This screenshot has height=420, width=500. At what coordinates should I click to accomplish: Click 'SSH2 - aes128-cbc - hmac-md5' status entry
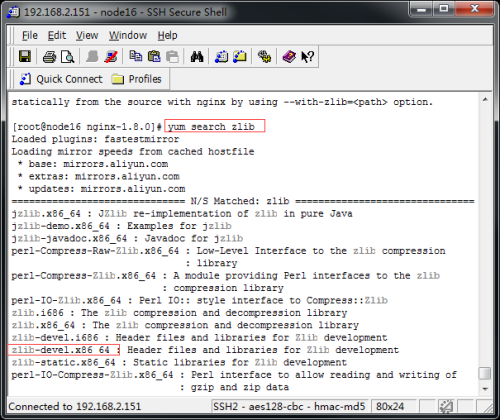289,406
